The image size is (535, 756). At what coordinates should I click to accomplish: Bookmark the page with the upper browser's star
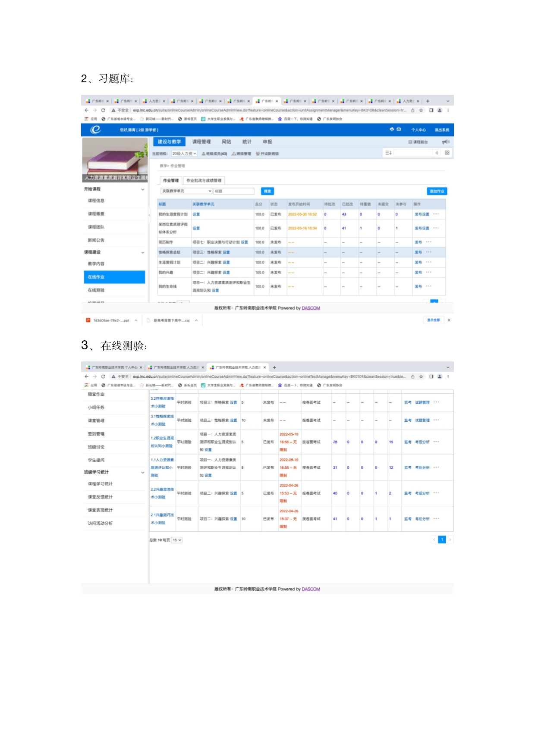coord(421,110)
